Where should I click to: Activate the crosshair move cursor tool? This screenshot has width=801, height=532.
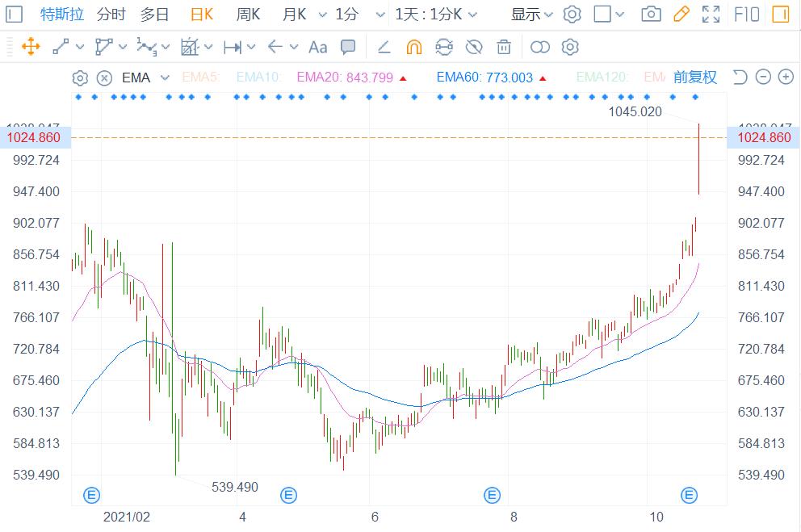(31, 47)
